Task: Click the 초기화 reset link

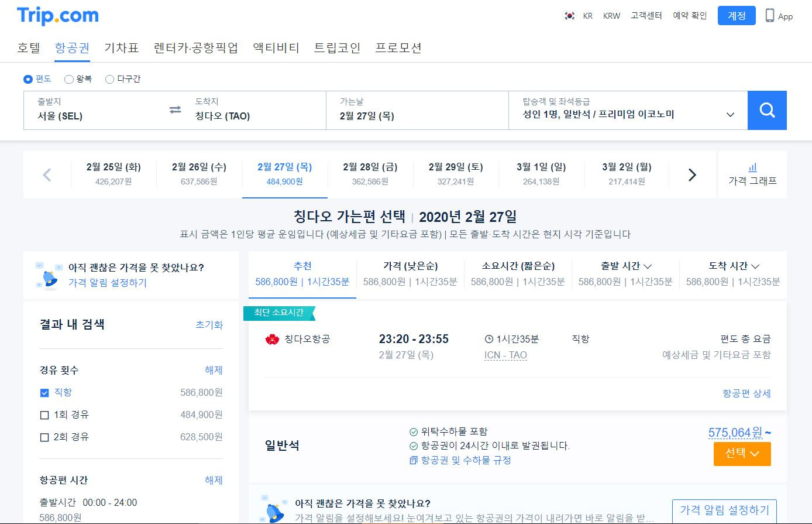Action: click(209, 325)
